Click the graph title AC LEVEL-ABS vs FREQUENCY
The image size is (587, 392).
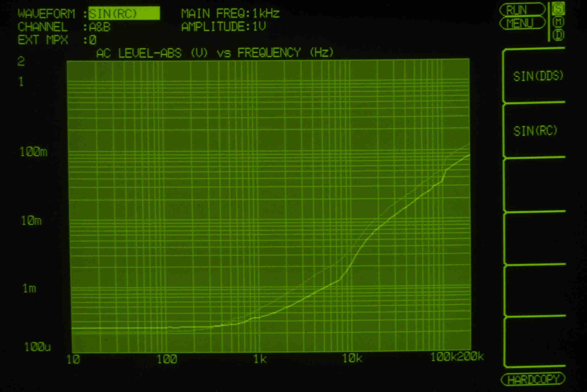(215, 53)
